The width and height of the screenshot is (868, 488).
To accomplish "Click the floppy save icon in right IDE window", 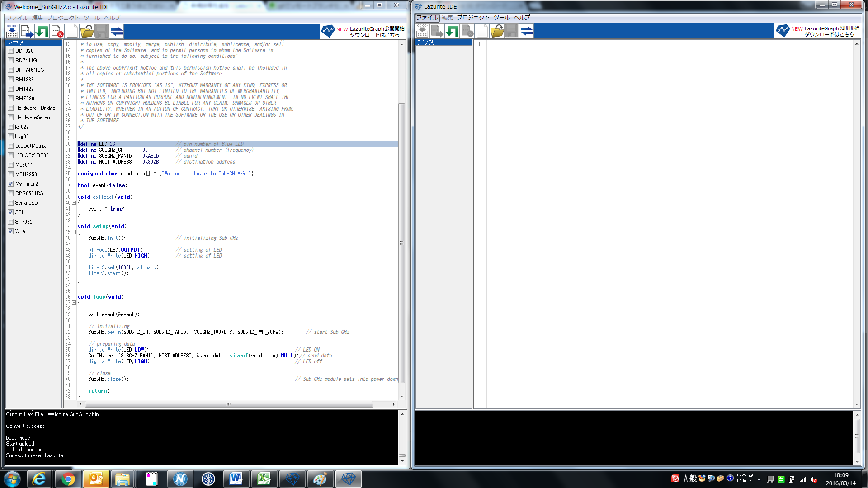I will 512,31.
